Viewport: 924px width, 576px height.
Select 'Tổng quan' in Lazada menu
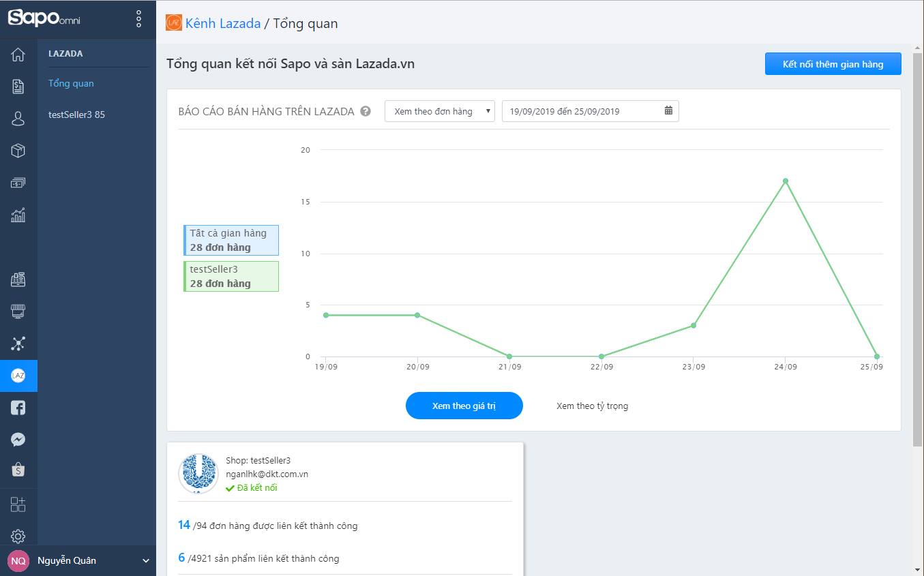pyautogui.click(x=71, y=83)
